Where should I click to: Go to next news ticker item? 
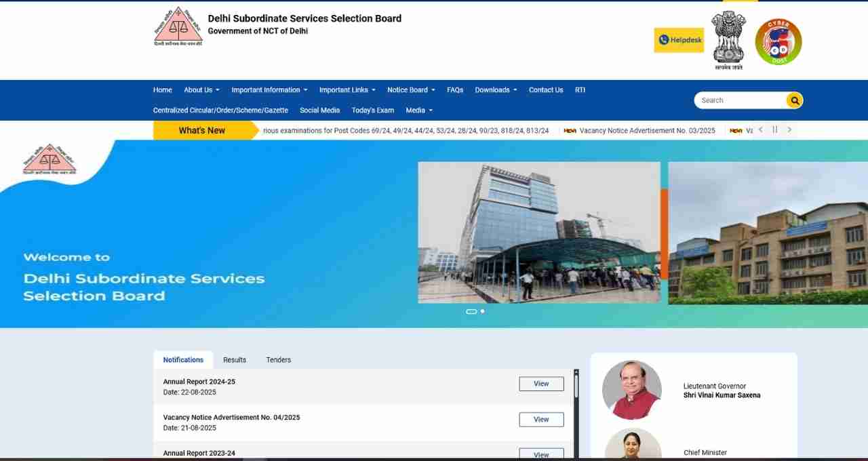pos(789,129)
